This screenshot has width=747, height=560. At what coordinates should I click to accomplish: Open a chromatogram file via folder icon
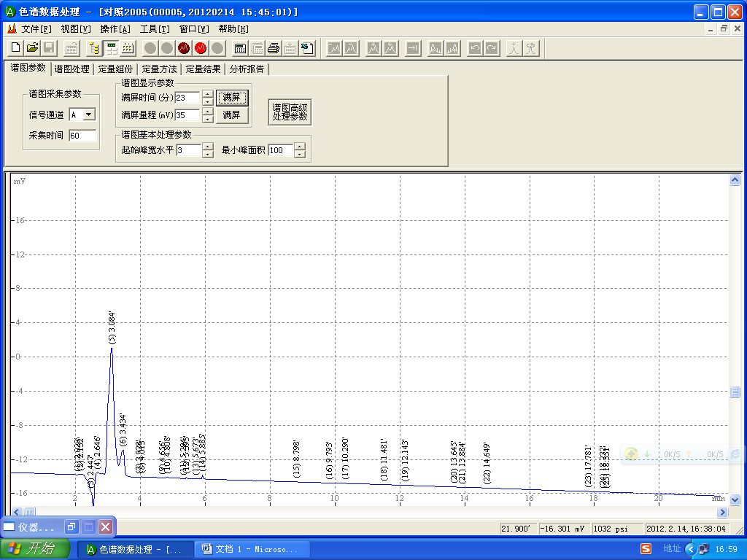pos(32,48)
